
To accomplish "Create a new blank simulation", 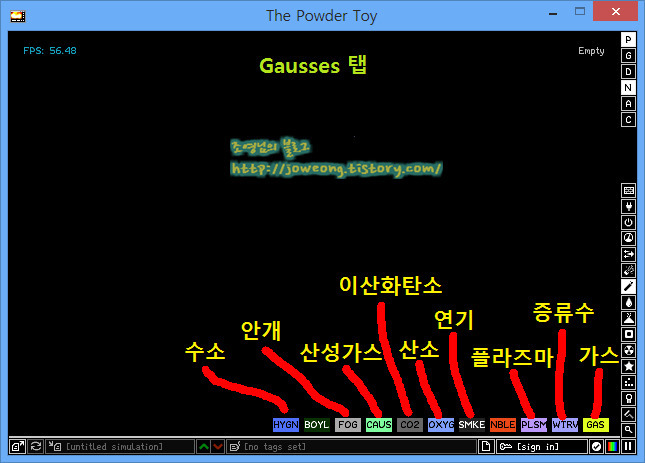I will point(486,447).
